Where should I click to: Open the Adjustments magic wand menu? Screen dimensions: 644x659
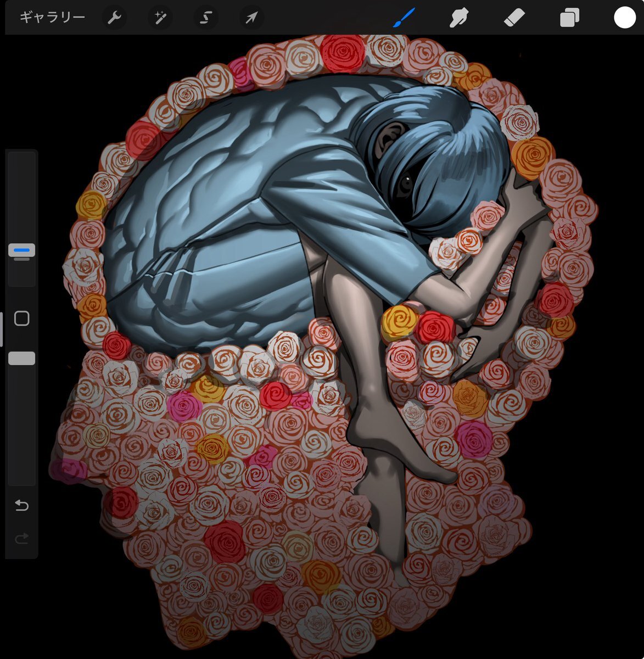tap(160, 18)
